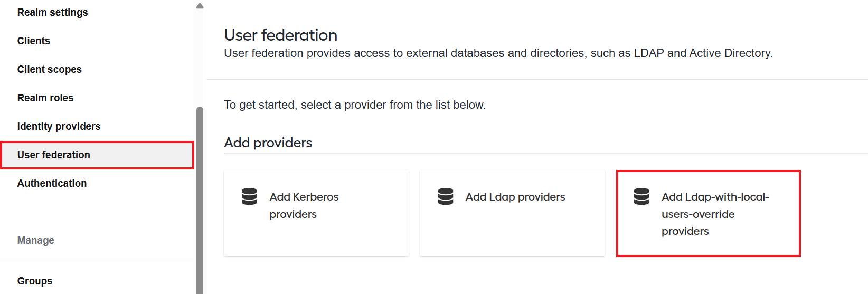The image size is (868, 294).
Task: Open Identity providers section
Action: coord(59,126)
